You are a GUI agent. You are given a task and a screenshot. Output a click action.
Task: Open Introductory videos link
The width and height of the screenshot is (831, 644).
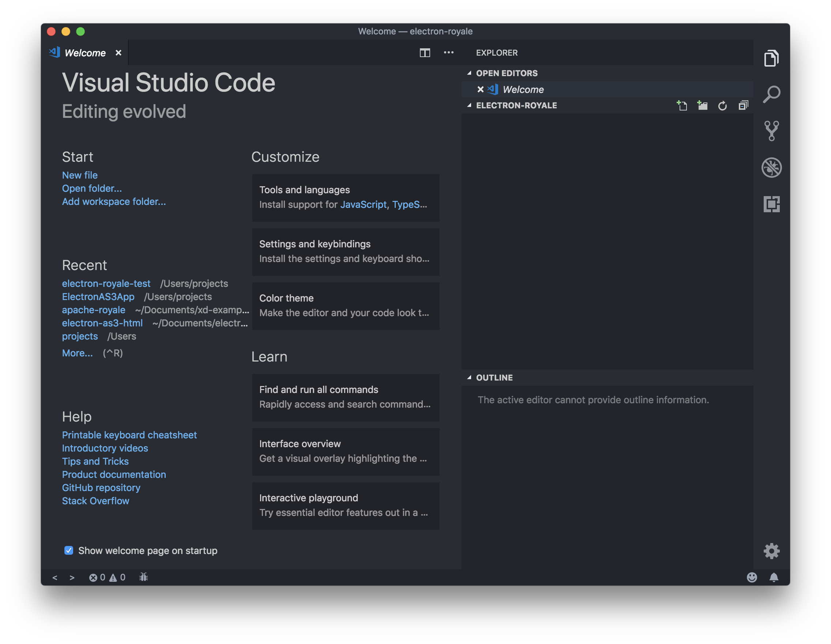[x=105, y=448]
